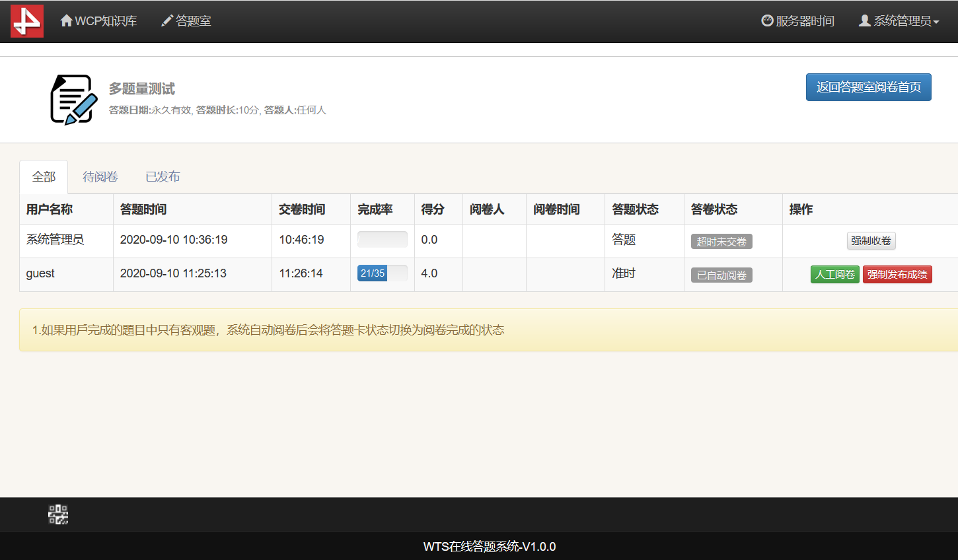The image size is (958, 560).
Task: Click the empty progress bar for 系统管理员
Action: point(382,240)
